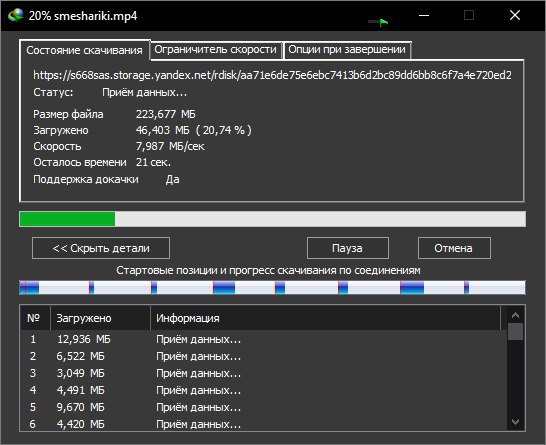Open the Ограничитель скорости tab
Viewport: 546px width, 445px height.
[x=216, y=50]
